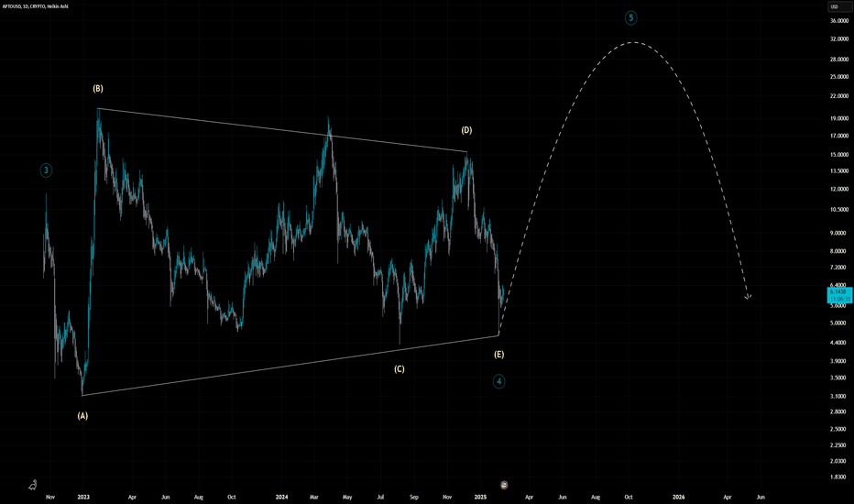Click the 15.0000 price axis label

coord(839,155)
